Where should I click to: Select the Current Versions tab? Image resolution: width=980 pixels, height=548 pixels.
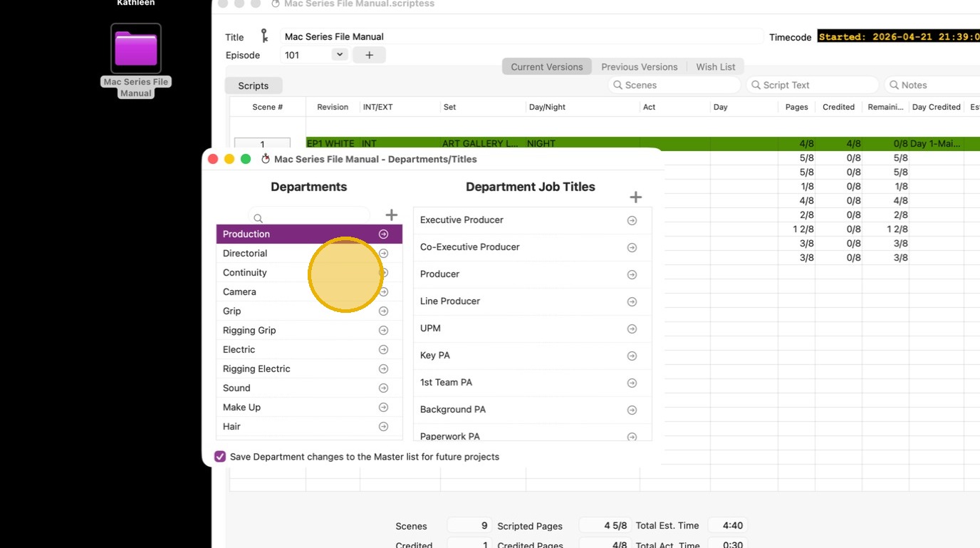click(546, 67)
